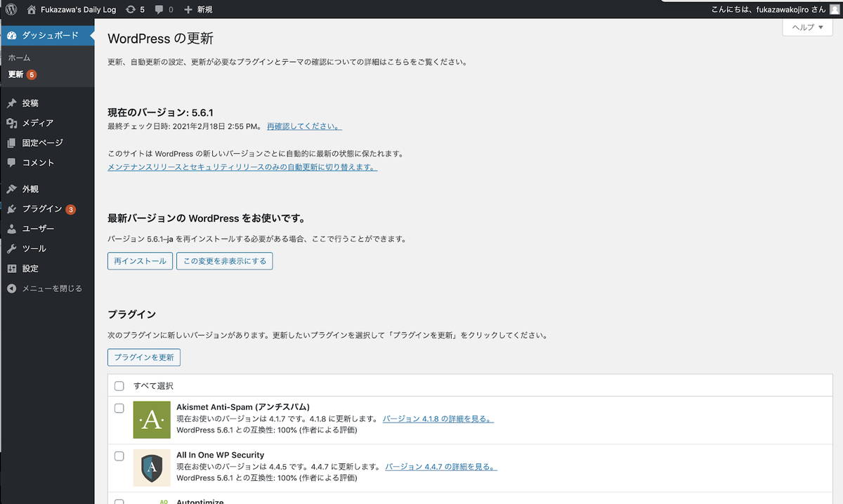843x504 pixels.
Task: Open the 新規 menu in admin bar
Action: [x=198, y=9]
